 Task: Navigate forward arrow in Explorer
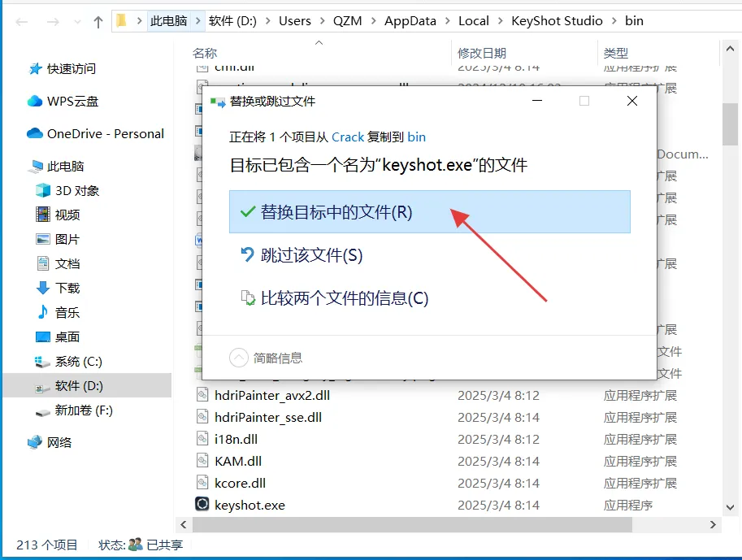(53, 22)
